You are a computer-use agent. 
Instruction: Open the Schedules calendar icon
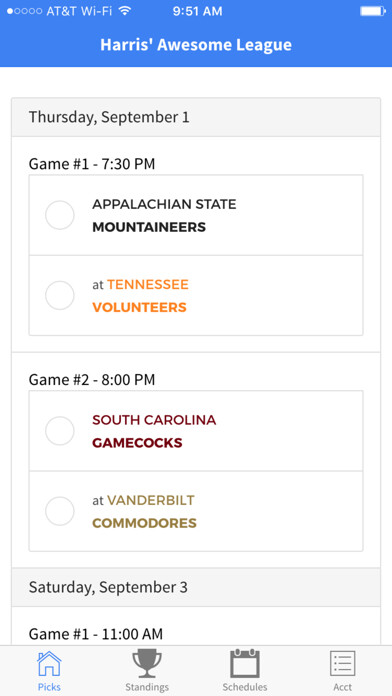(x=245, y=663)
